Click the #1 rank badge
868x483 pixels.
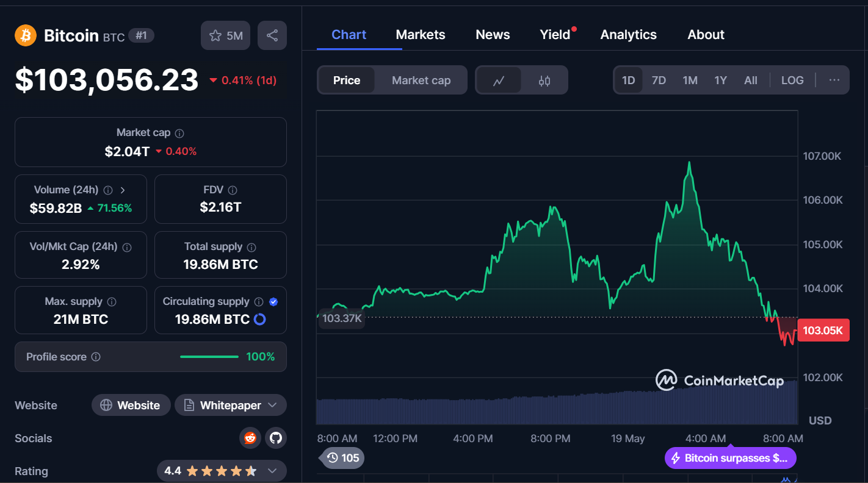point(141,35)
